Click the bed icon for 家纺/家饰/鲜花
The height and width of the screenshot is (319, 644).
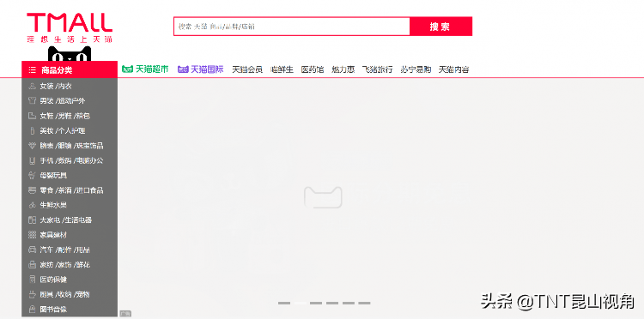pos(32,264)
